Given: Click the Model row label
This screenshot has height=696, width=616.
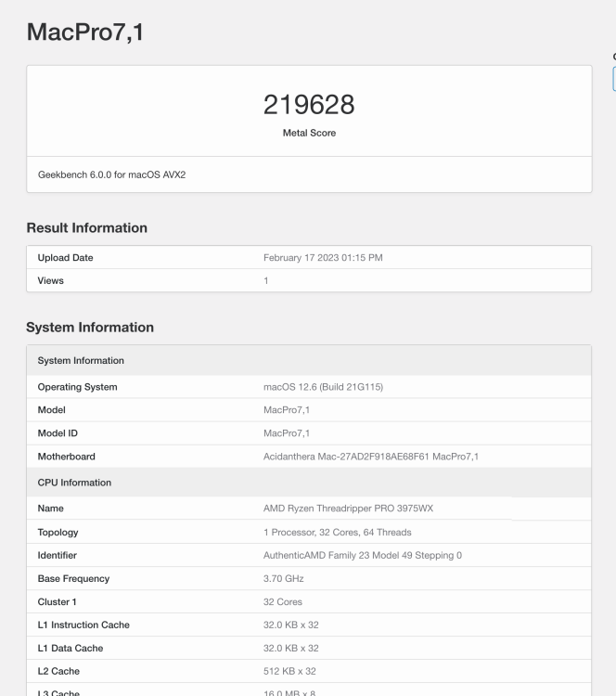Looking at the screenshot, I should coord(51,410).
